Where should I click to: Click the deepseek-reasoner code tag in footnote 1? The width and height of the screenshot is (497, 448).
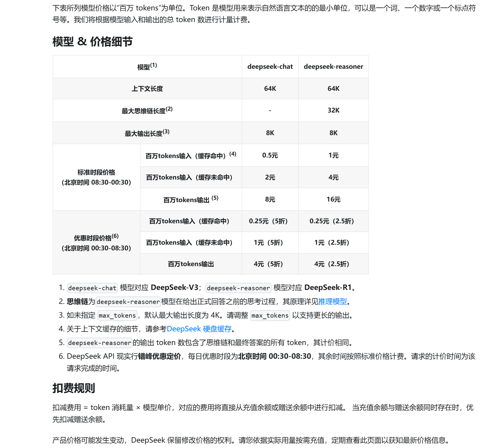[238, 288]
